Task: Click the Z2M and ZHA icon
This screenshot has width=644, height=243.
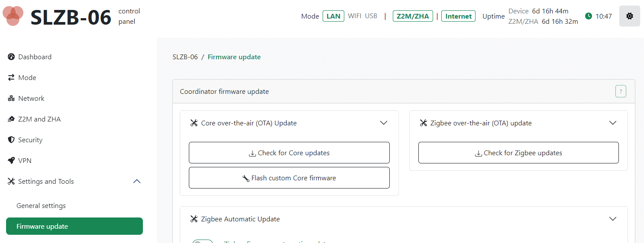Action: 11,119
